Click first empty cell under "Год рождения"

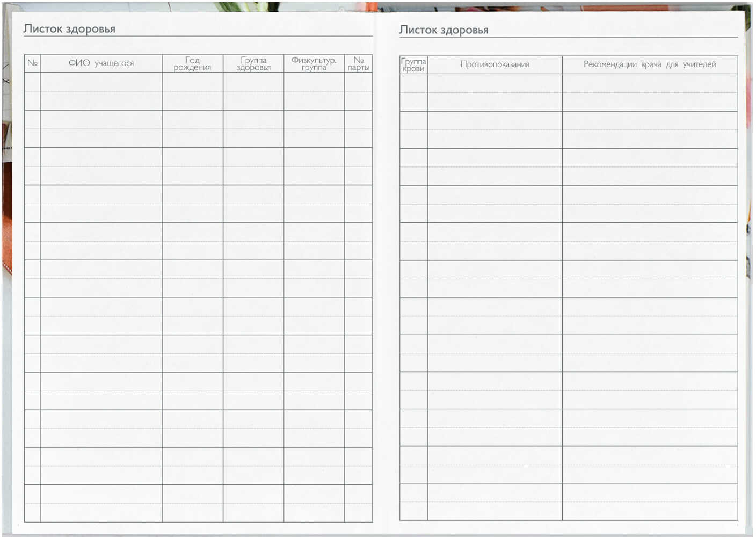(x=192, y=91)
